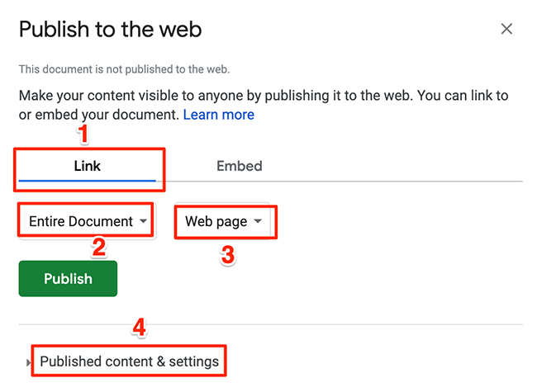Open the Entire Document dropdown
The height and width of the screenshot is (392, 537).
click(87, 221)
